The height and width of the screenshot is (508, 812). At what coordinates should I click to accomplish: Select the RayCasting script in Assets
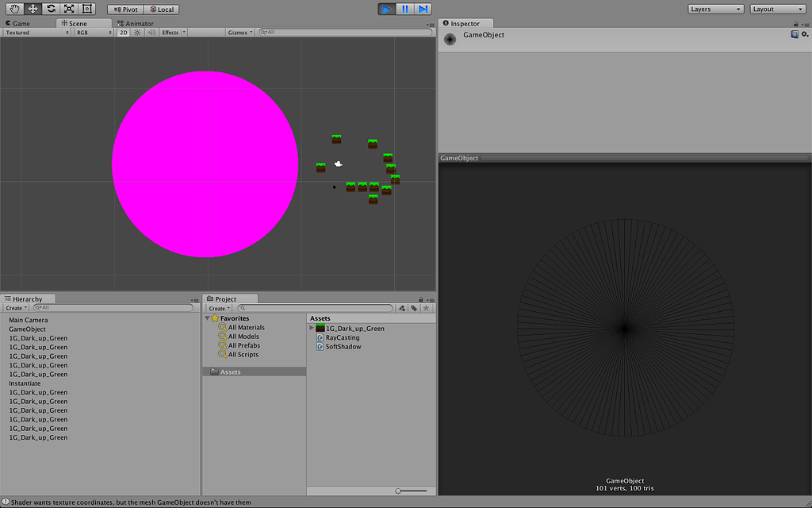click(x=341, y=337)
